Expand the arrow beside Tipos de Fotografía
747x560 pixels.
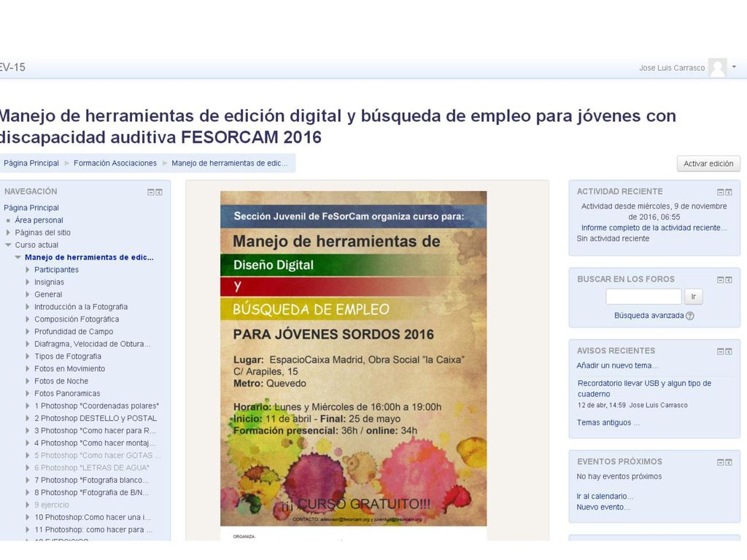pyautogui.click(x=28, y=356)
